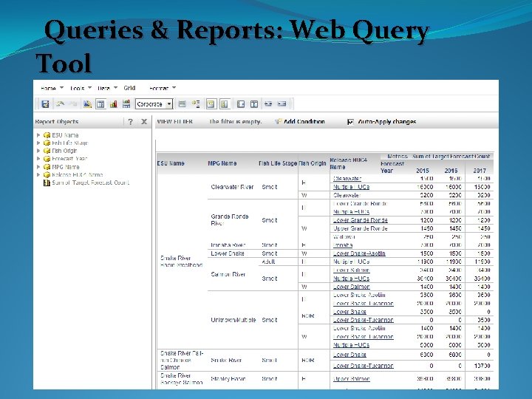Open the Format menu

163,88
